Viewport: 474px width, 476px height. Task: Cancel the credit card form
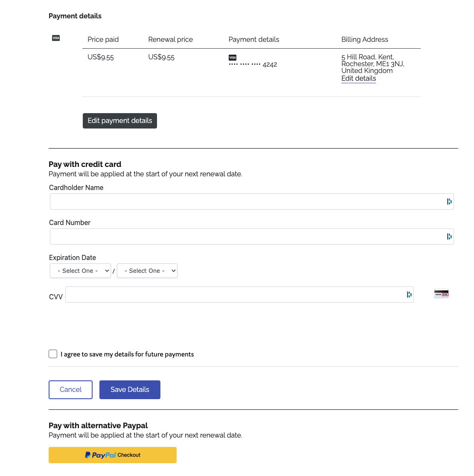[x=70, y=389]
